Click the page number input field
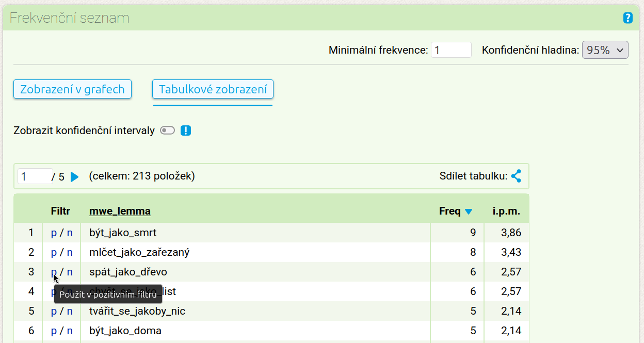644x343 pixels. (x=35, y=176)
